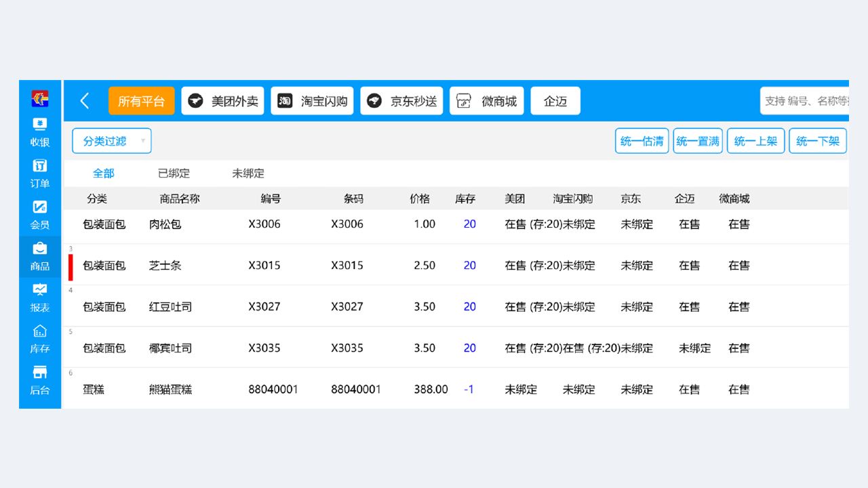
Task: Open 后台 backend in sidebar
Action: [40, 381]
